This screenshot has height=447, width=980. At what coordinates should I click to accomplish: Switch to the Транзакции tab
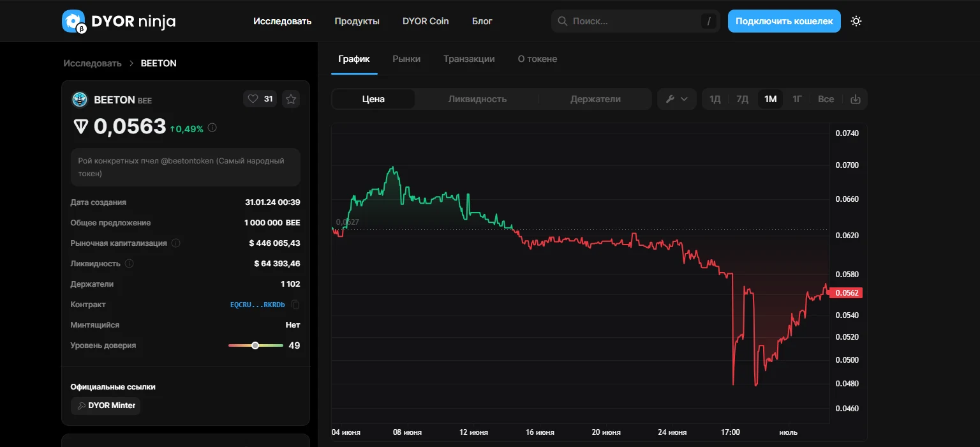coord(469,59)
